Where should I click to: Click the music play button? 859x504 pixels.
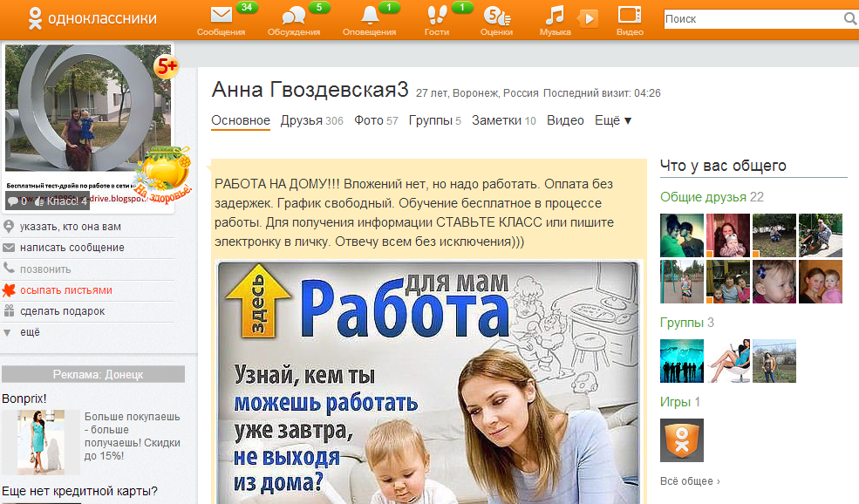(x=589, y=18)
